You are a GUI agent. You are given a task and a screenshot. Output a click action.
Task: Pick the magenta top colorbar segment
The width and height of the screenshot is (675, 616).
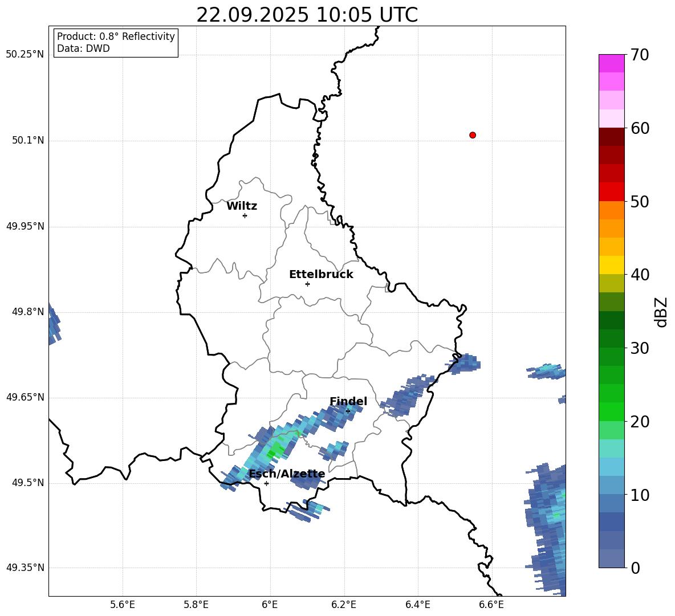coord(611,63)
